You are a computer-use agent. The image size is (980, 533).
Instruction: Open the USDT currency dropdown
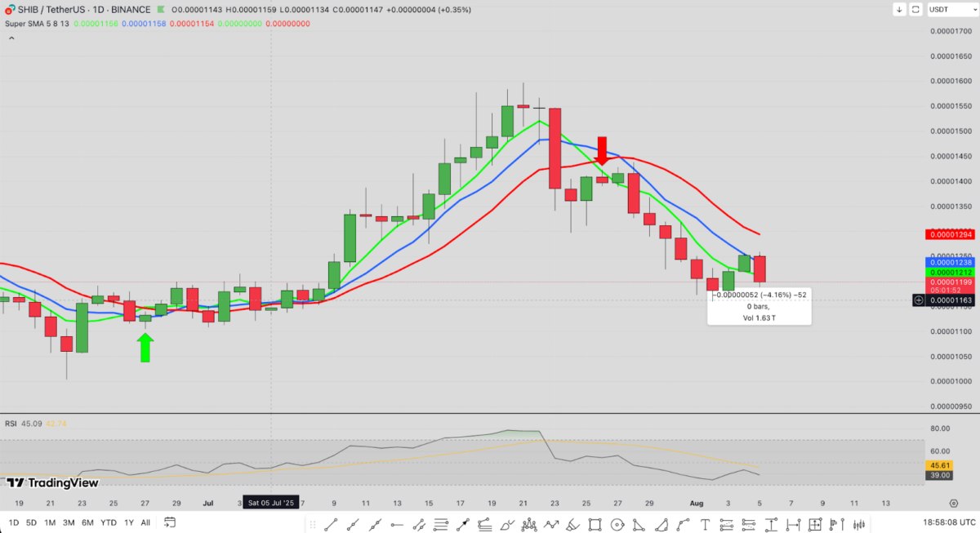(x=946, y=10)
